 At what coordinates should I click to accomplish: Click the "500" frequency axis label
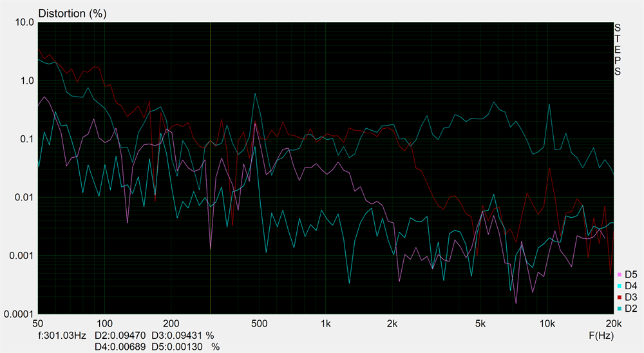[259, 324]
